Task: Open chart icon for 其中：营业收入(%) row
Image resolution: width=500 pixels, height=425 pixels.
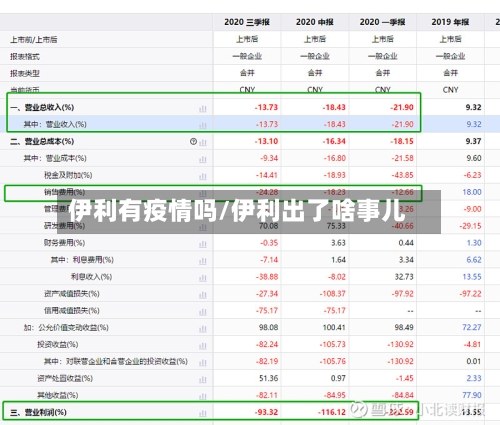Action: pyautogui.click(x=203, y=126)
